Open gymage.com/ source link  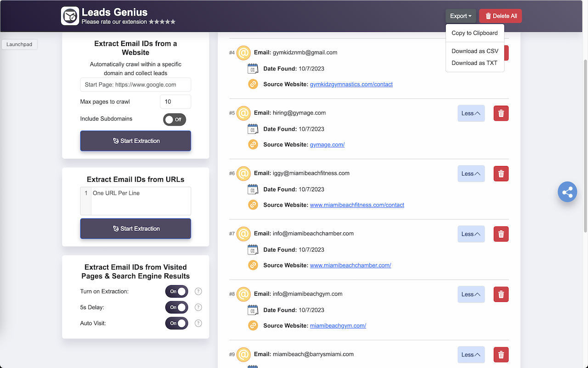point(327,144)
